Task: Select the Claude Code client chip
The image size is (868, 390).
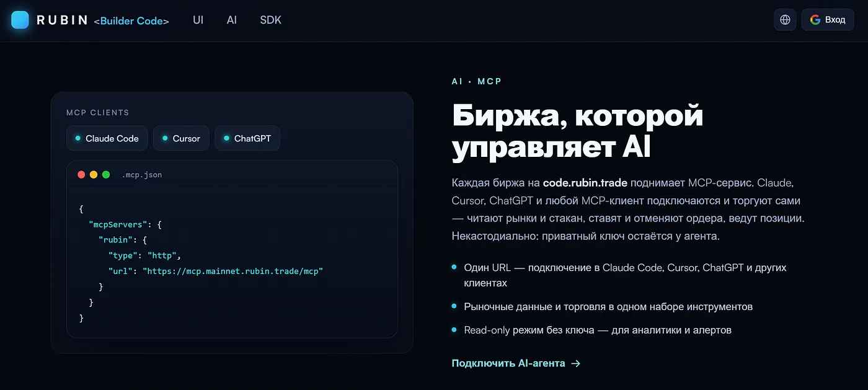Action: [107, 138]
